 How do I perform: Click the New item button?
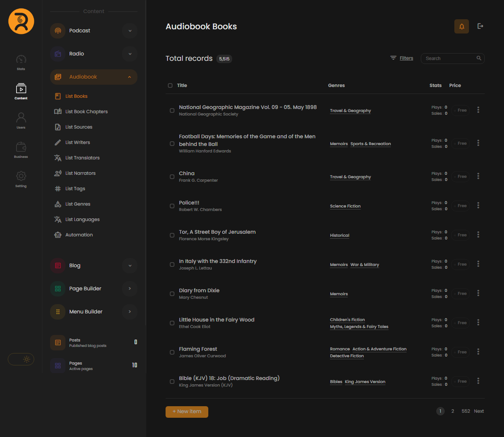187,412
